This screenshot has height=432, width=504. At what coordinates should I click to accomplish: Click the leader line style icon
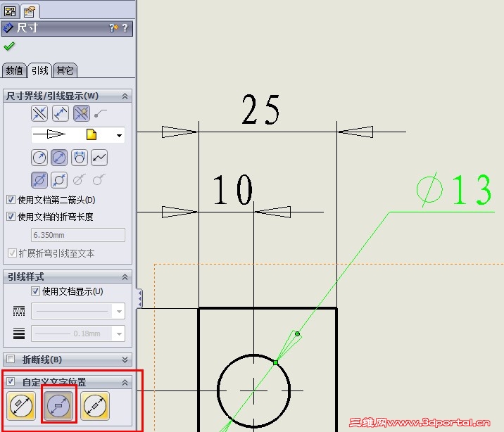point(19,311)
